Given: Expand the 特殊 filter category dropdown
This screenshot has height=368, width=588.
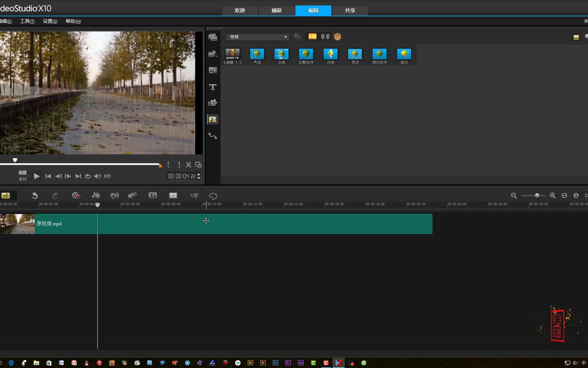Looking at the screenshot, I should coord(257,37).
